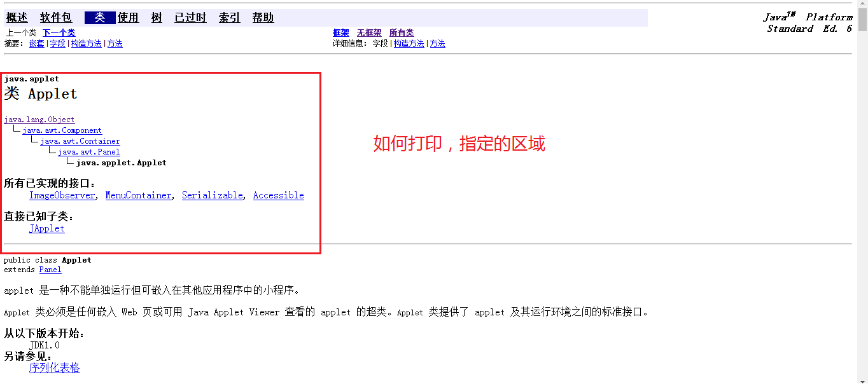Jump to 方法 in summary row
The width and height of the screenshot is (868, 384).
coord(115,44)
